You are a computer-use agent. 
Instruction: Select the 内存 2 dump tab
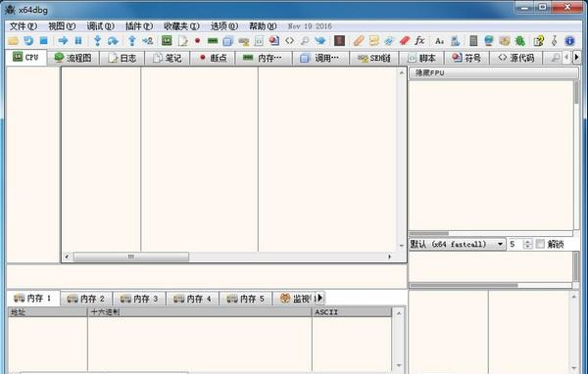(x=86, y=299)
